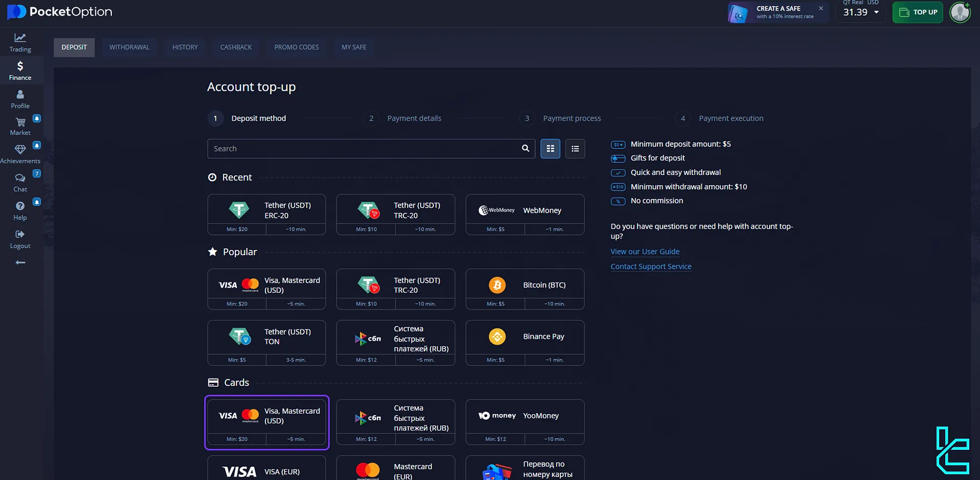Open the Contact Support Service link

(x=651, y=266)
